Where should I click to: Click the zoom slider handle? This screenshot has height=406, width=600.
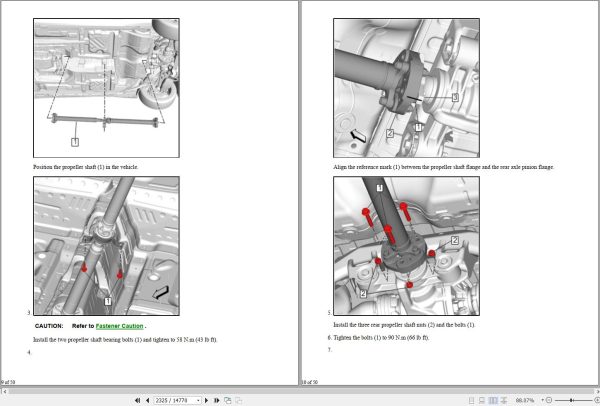pos(571,400)
